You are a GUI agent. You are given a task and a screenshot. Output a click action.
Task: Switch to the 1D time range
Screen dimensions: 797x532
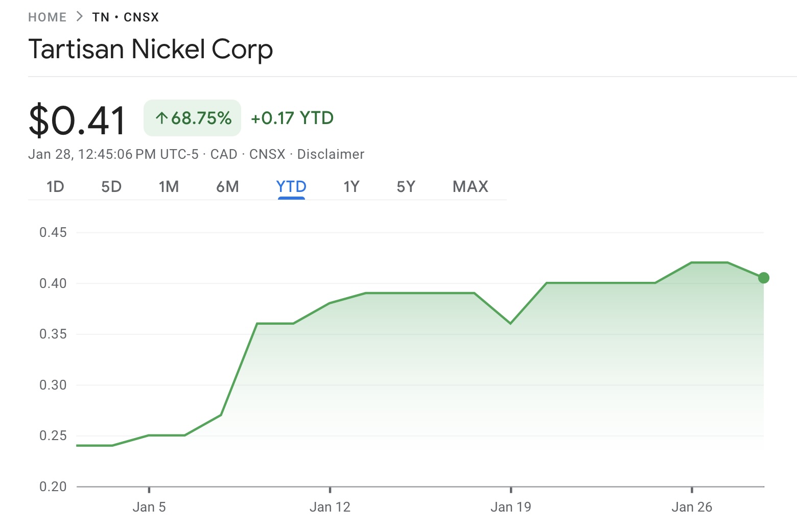tap(55, 187)
